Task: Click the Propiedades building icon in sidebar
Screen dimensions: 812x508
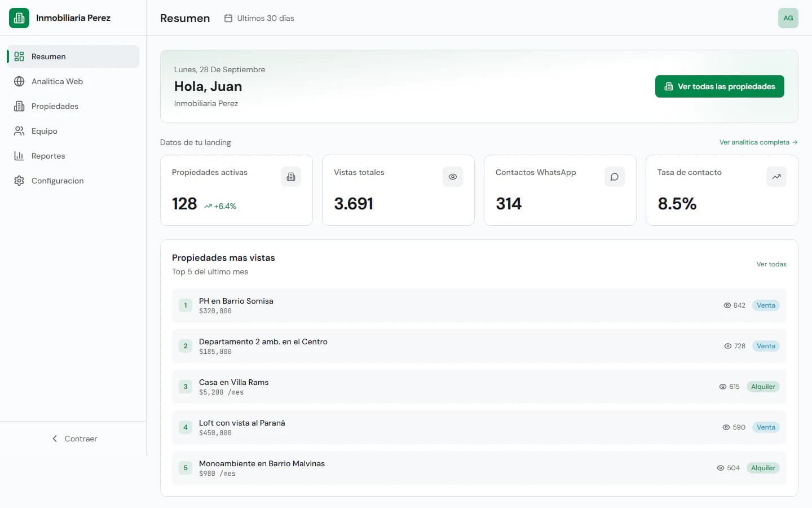Action: click(x=19, y=106)
